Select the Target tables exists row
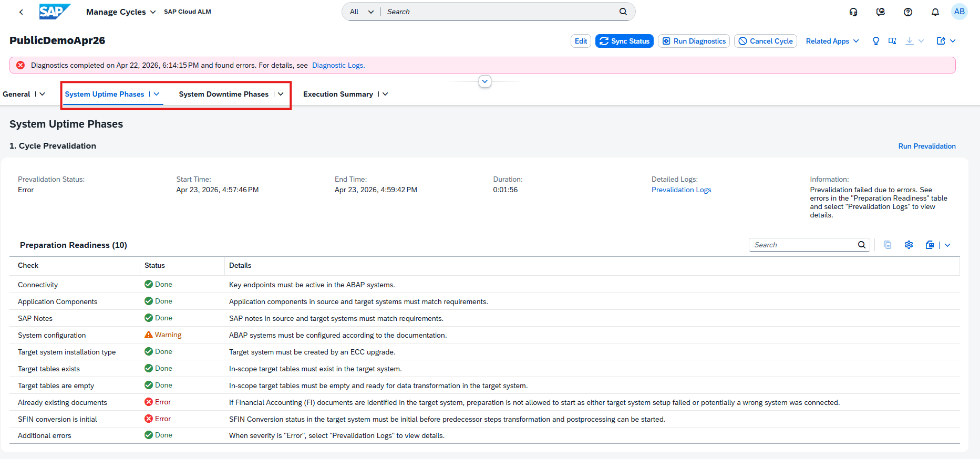 pos(484,369)
